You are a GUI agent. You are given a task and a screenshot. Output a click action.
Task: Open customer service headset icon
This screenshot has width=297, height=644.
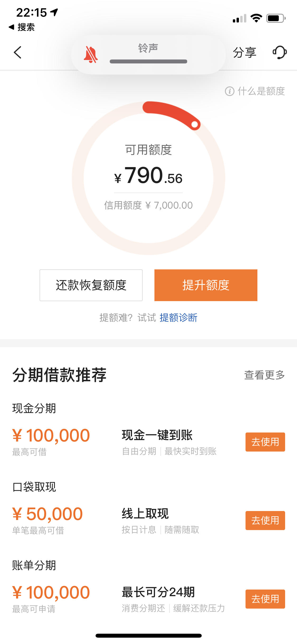[280, 52]
